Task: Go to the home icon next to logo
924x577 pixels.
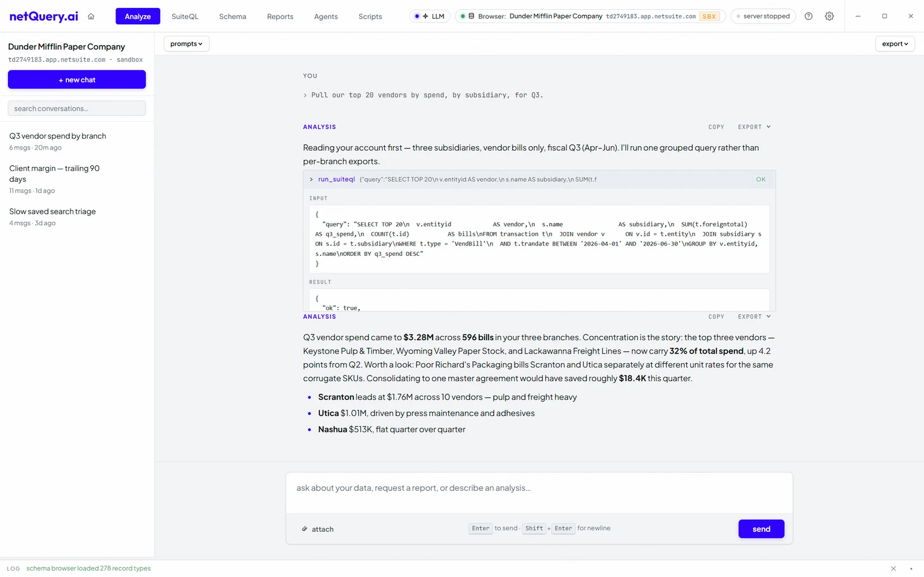Action: (91, 16)
